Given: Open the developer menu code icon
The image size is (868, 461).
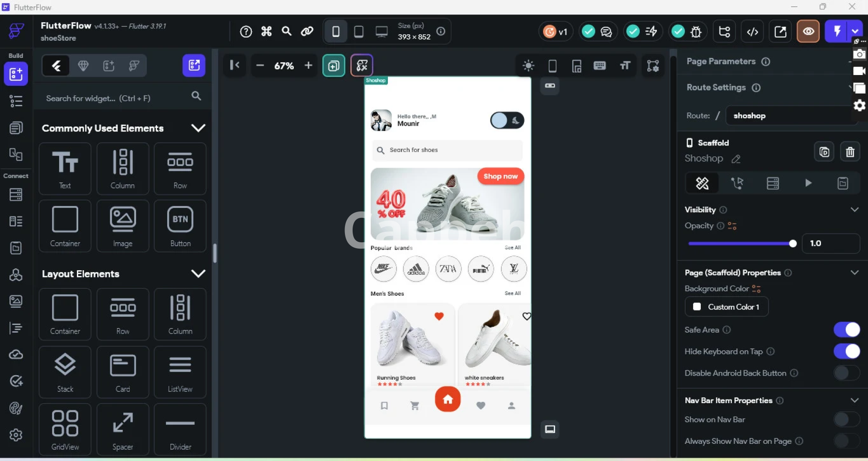Looking at the screenshot, I should point(752,32).
